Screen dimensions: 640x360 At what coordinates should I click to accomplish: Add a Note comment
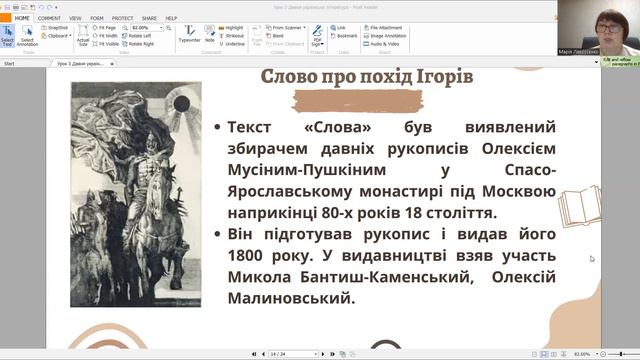coord(209,34)
